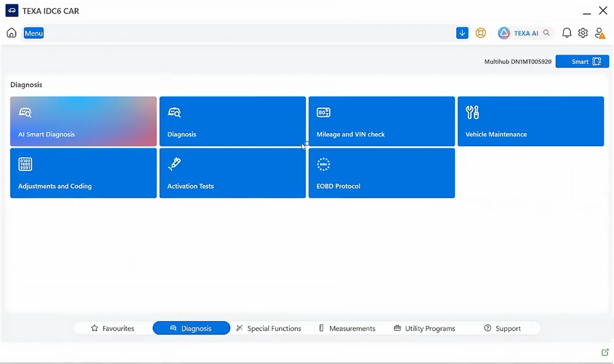The width and height of the screenshot is (614, 364).
Task: Click the Smart button
Action: point(582,61)
